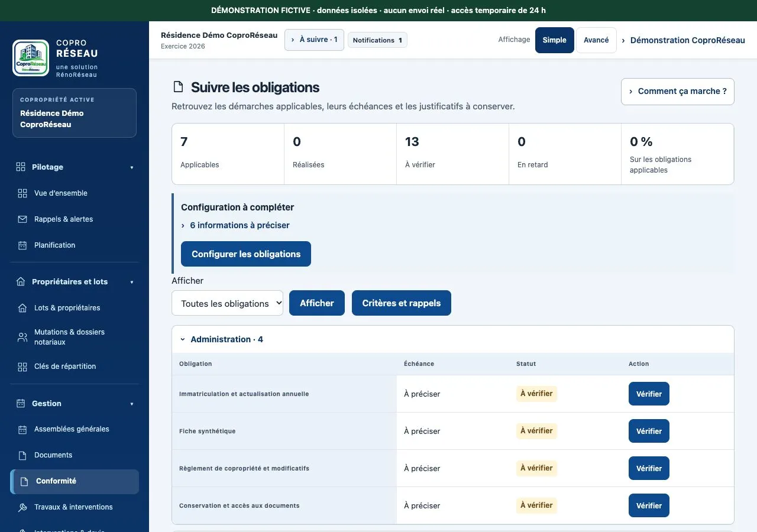
Task: Switch display mode to Simple
Action: pos(555,40)
